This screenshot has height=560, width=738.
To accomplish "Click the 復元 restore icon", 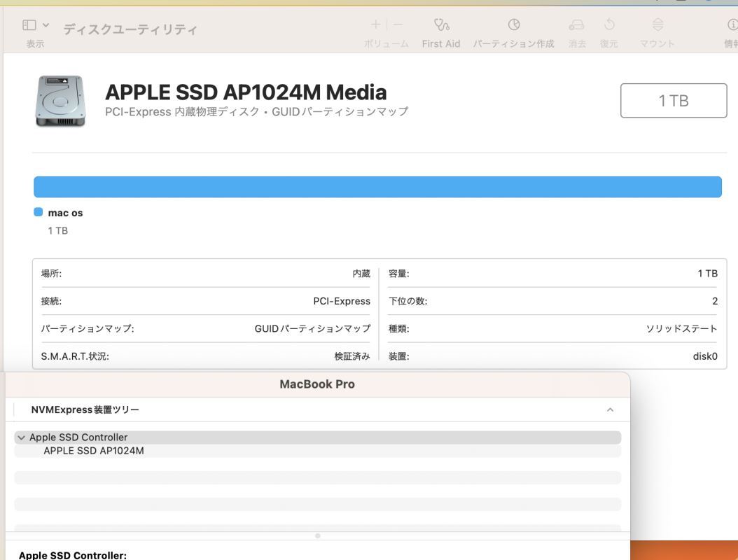I will coord(608,25).
